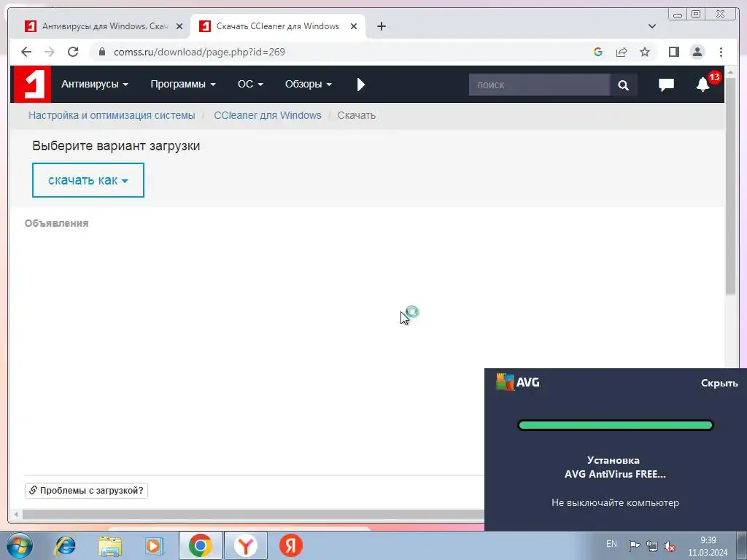747x560 pixels.
Task: Open muted volume tray icon
Action: pos(670,545)
